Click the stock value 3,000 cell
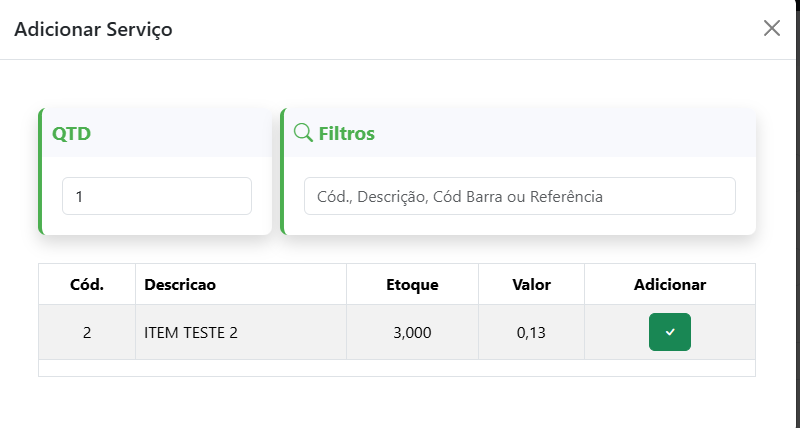Image resolution: width=800 pixels, height=428 pixels. pos(412,332)
